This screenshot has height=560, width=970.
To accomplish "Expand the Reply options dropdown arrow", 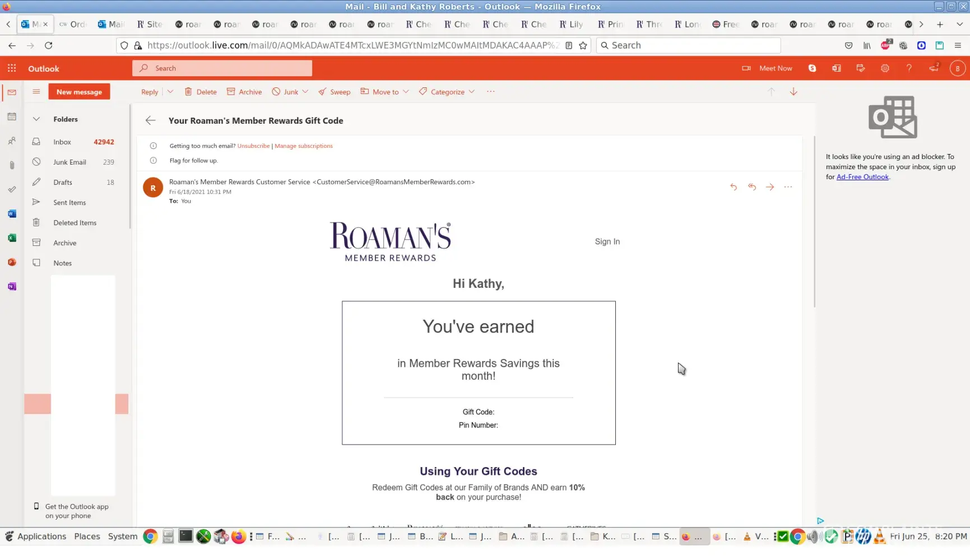I will click(170, 92).
